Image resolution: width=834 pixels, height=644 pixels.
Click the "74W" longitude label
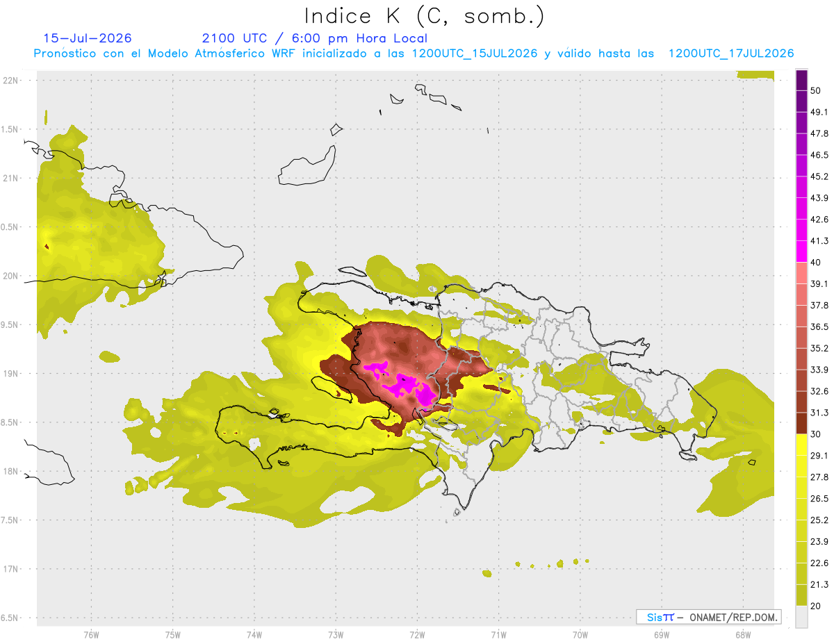click(x=254, y=634)
